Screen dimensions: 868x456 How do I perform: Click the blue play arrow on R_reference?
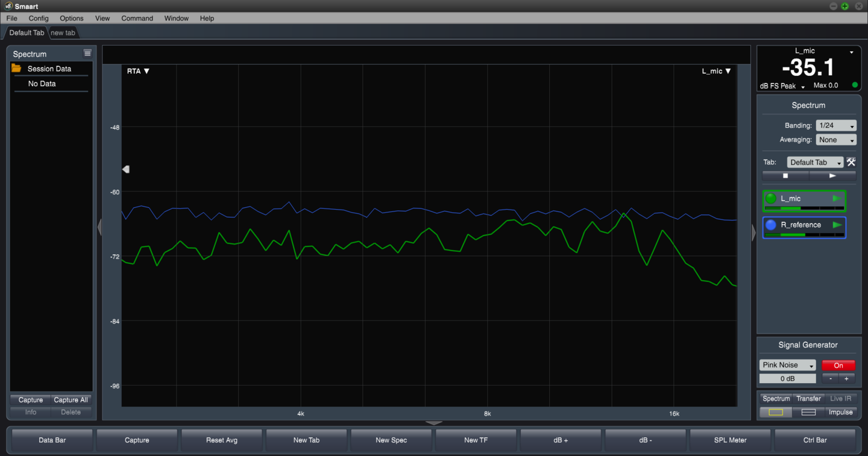coord(837,225)
